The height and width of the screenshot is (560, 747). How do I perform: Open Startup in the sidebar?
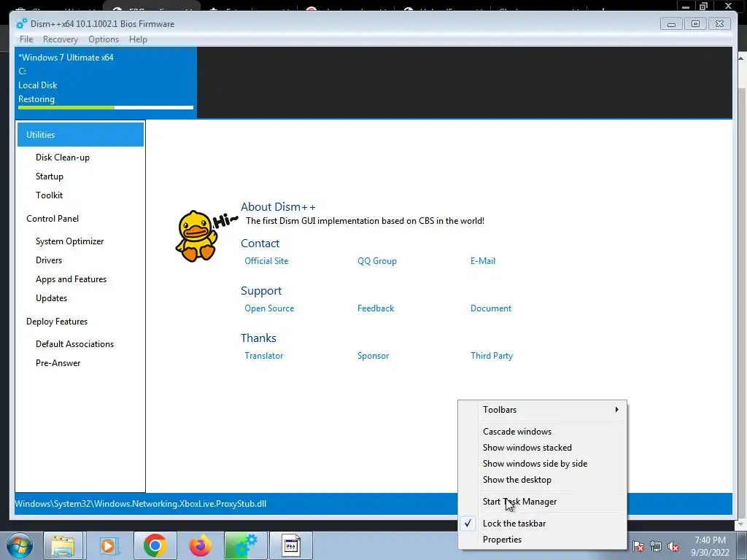(x=50, y=176)
